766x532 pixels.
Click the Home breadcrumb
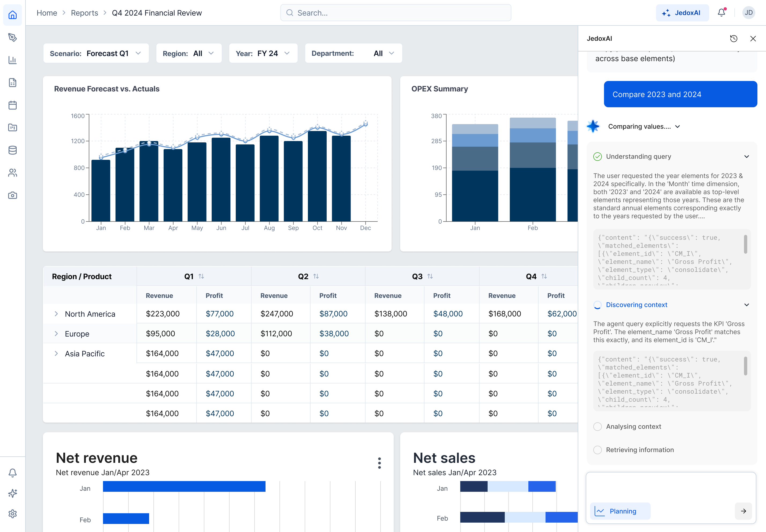point(47,13)
